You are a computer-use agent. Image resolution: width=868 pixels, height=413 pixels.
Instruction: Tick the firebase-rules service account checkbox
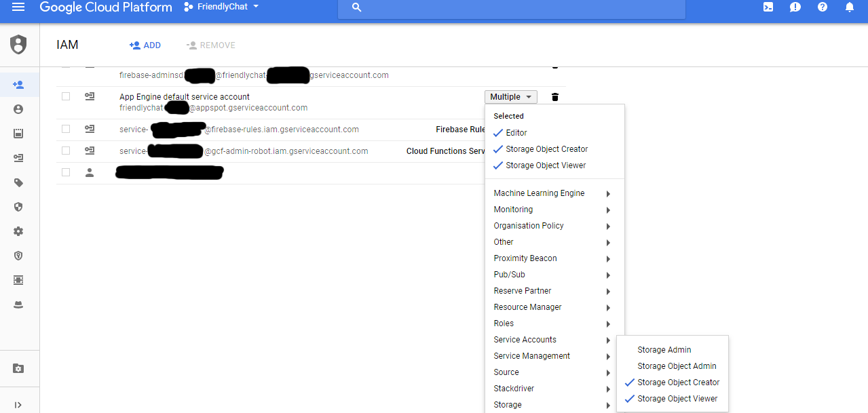pos(66,129)
